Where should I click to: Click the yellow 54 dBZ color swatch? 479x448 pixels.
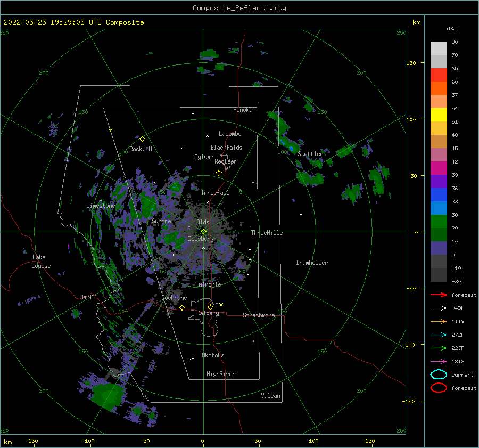(x=439, y=115)
